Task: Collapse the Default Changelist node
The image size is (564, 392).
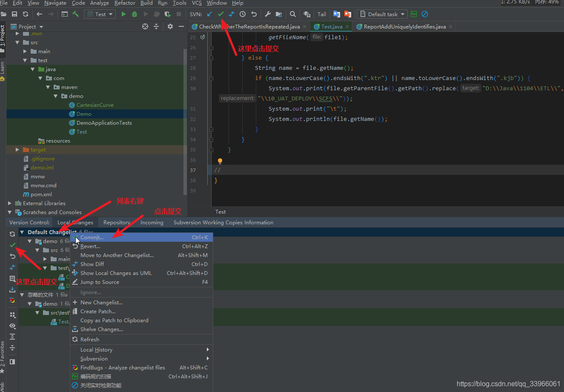Action: tap(22, 232)
